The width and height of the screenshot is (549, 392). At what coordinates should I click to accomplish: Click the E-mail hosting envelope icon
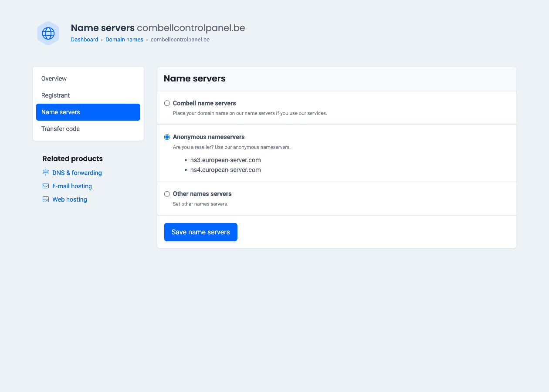click(x=46, y=186)
